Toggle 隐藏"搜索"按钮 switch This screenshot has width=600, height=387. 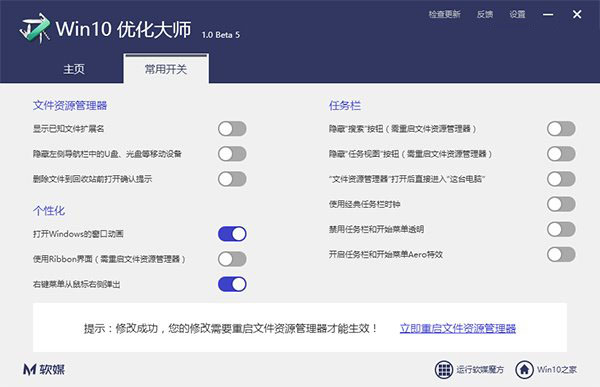pyautogui.click(x=561, y=129)
